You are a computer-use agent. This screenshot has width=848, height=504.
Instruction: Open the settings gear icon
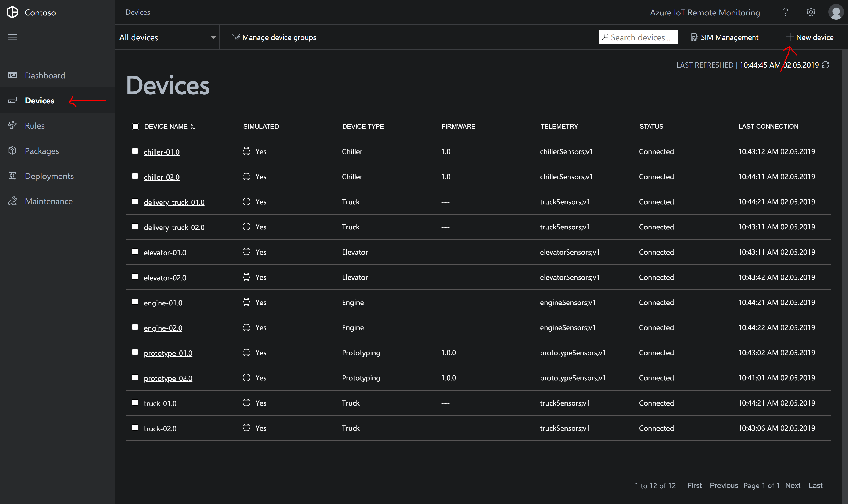coord(811,12)
